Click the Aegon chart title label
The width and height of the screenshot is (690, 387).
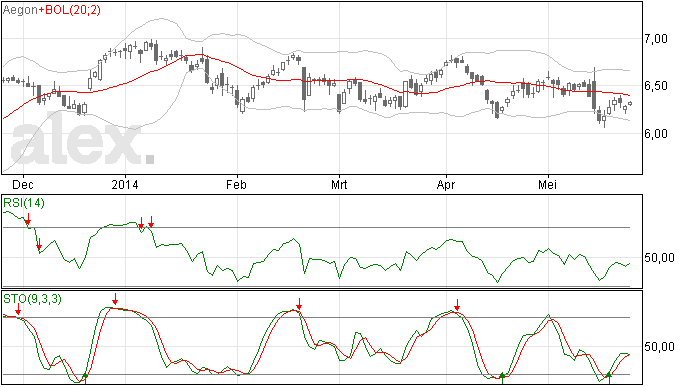point(20,10)
